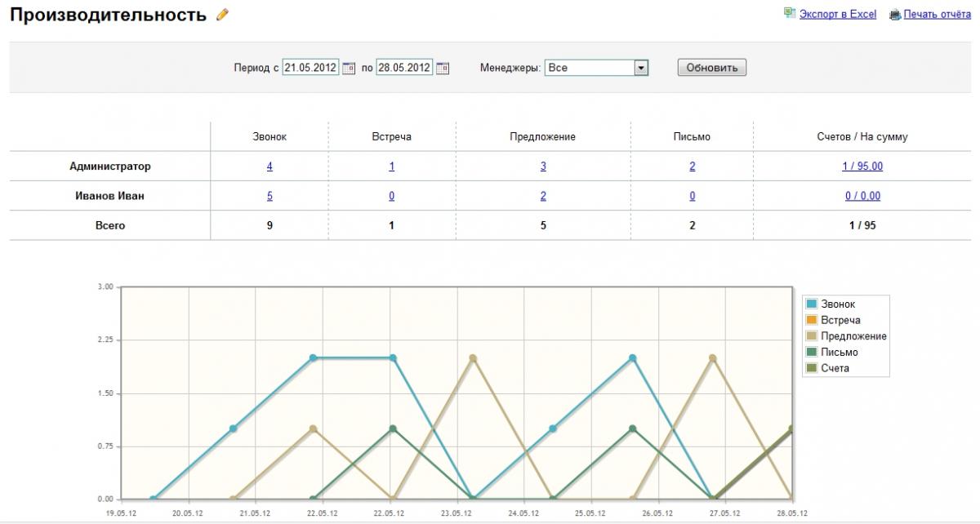This screenshot has width=980, height=524.
Task: Open the calendar picker for the end date
Action: (443, 69)
